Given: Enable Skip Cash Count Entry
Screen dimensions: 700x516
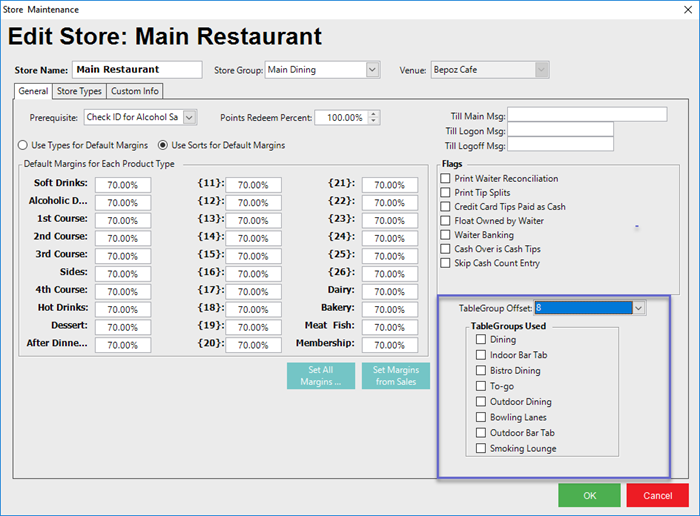Looking at the screenshot, I should click(445, 263).
